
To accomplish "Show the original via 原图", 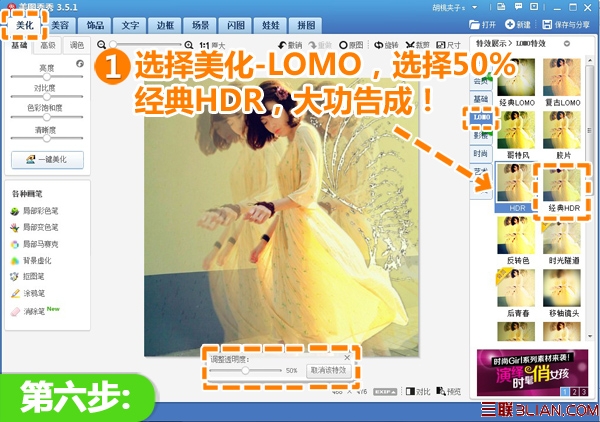I will point(351,45).
